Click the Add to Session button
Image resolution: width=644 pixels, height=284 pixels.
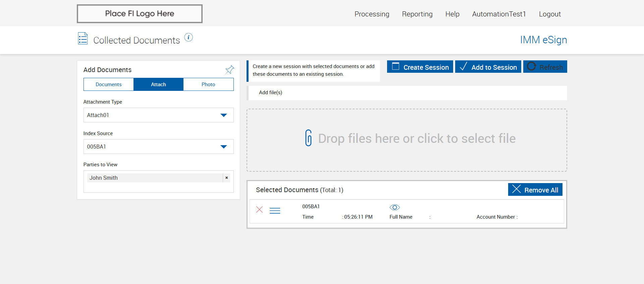click(488, 67)
